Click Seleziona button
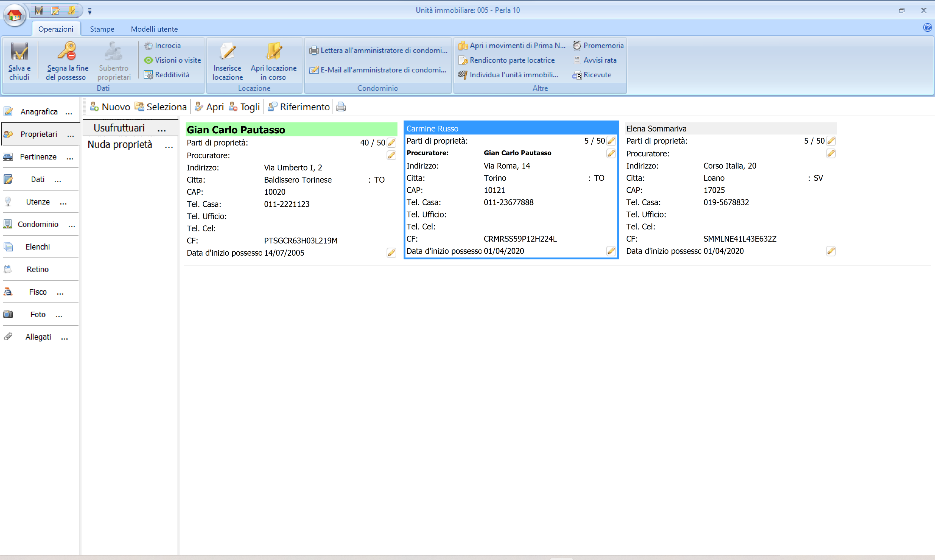The image size is (935, 560). click(161, 107)
